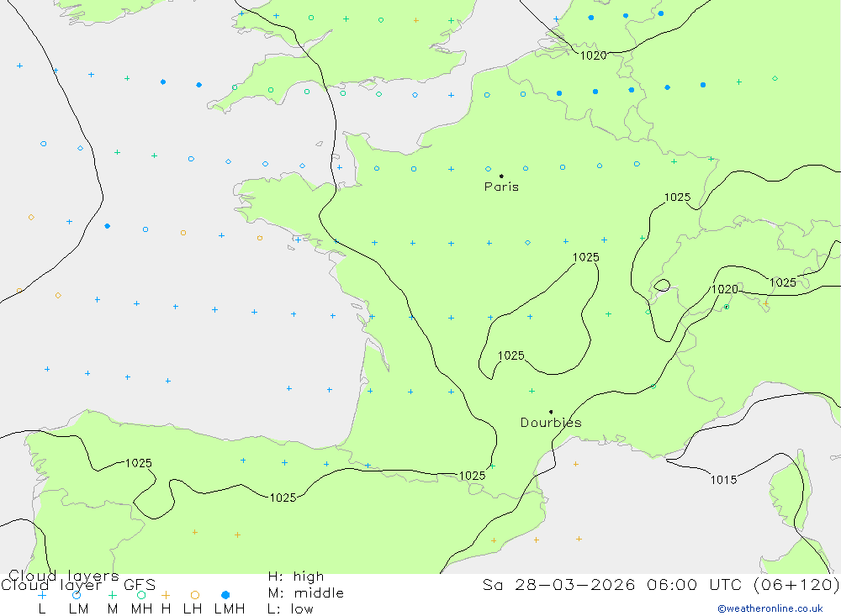This screenshot has width=841, height=616.
Task: Click the LH legend label text
Action: [193, 609]
